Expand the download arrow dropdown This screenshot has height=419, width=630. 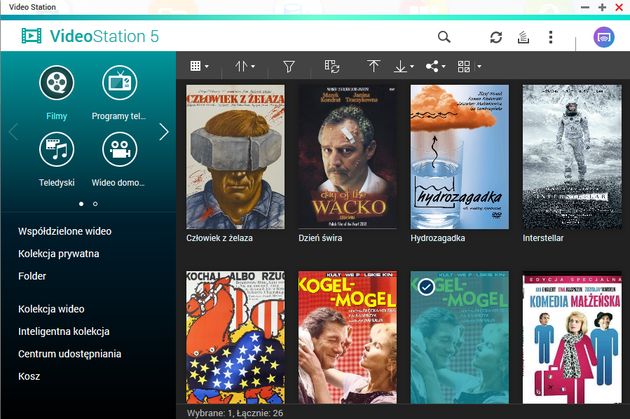tap(404, 66)
